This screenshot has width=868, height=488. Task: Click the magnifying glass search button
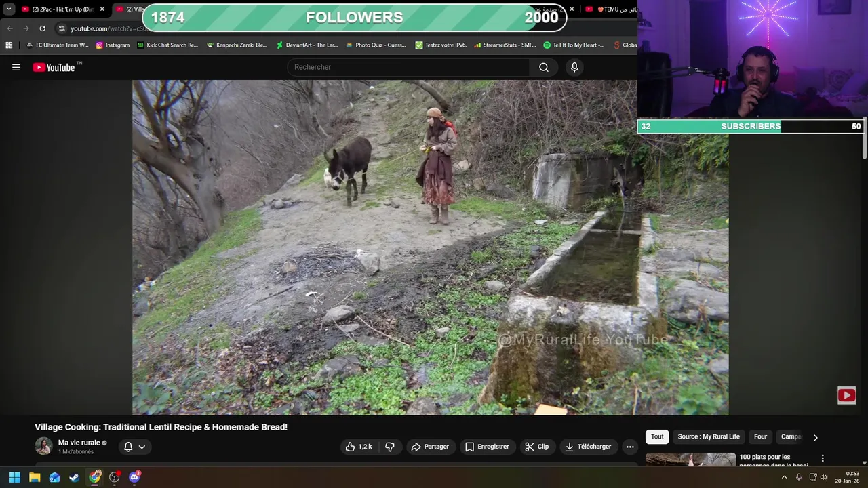point(544,67)
